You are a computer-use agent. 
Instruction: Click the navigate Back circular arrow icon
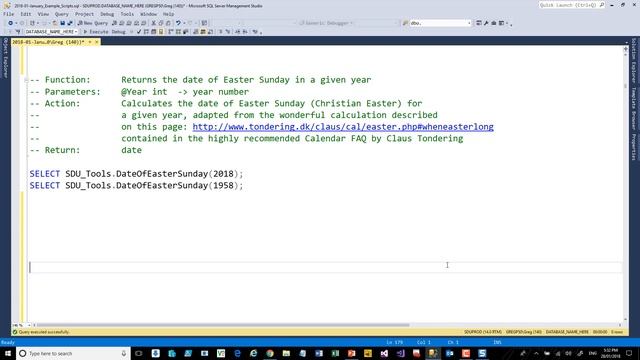[x=10, y=23]
